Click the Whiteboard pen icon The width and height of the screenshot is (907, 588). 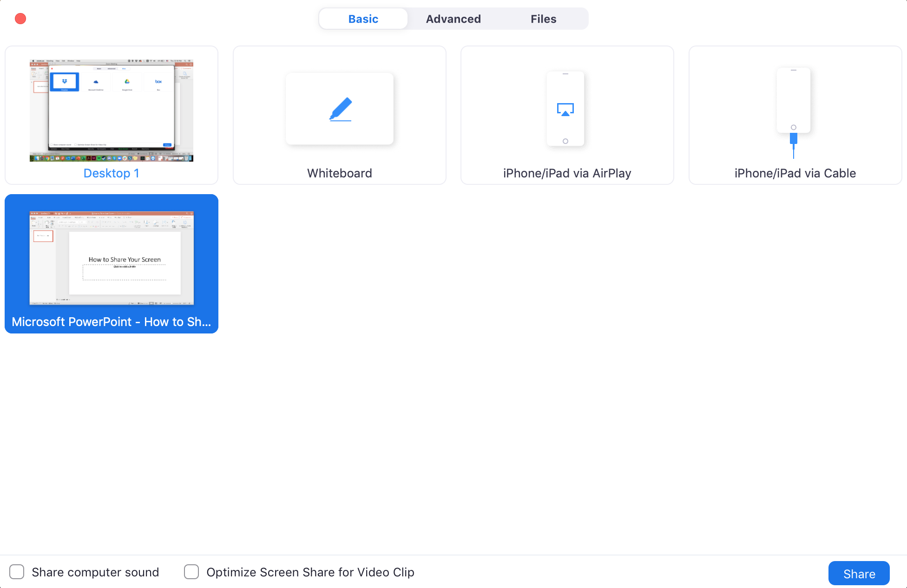coord(340,110)
